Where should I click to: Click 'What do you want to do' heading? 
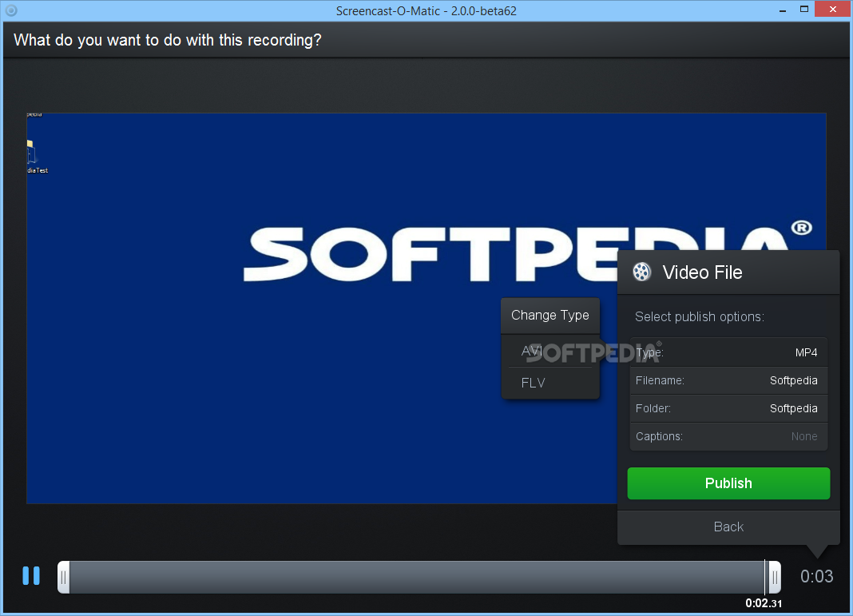tap(168, 40)
